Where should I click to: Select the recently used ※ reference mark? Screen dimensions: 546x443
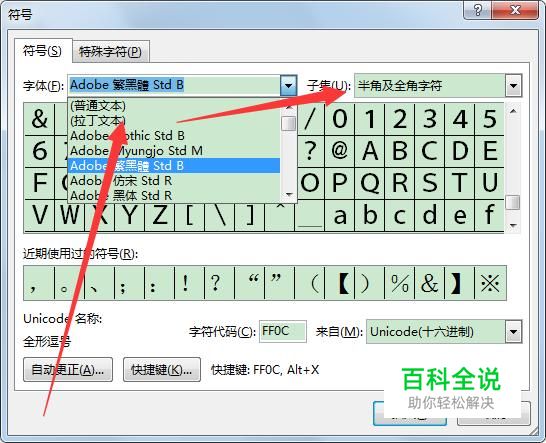[x=490, y=283]
